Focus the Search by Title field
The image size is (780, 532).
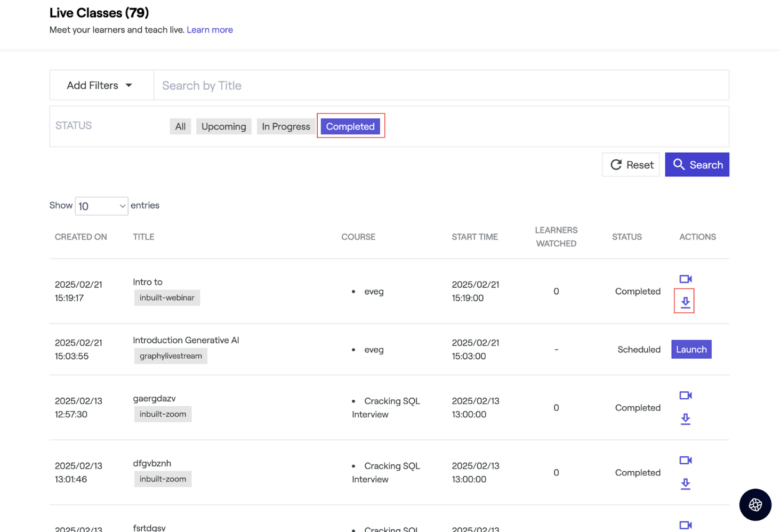click(441, 85)
